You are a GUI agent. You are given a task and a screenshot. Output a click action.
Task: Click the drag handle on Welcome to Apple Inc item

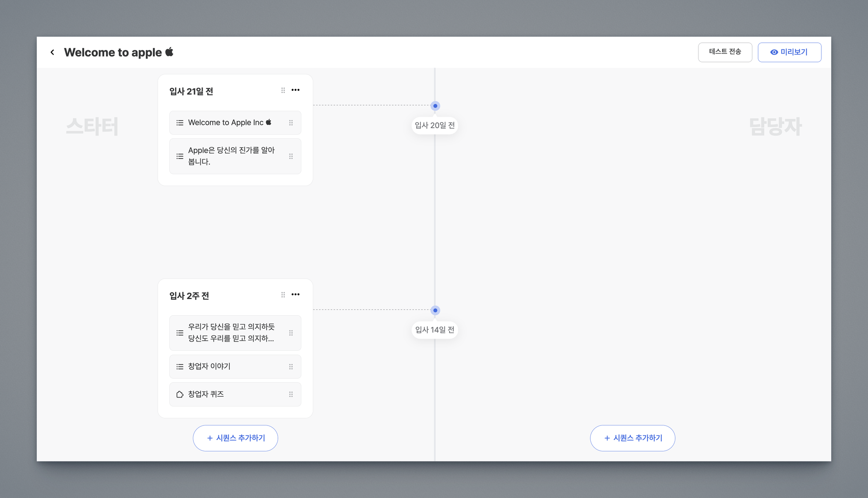point(291,123)
